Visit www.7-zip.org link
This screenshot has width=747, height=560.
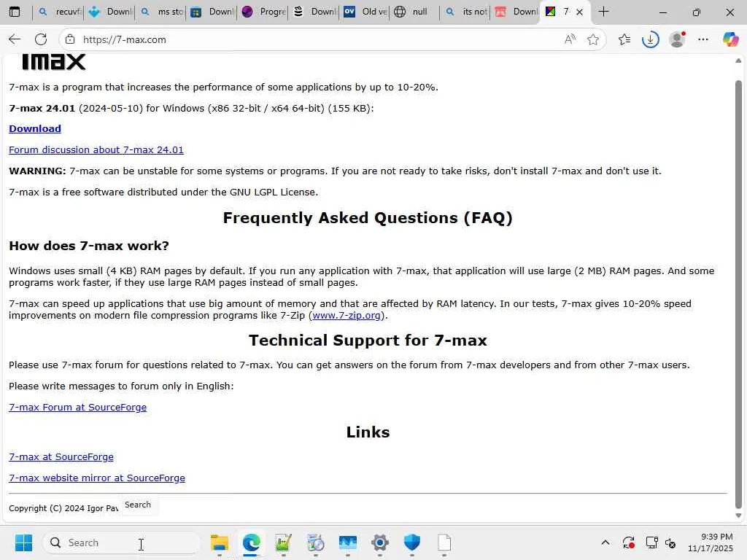pos(347,315)
